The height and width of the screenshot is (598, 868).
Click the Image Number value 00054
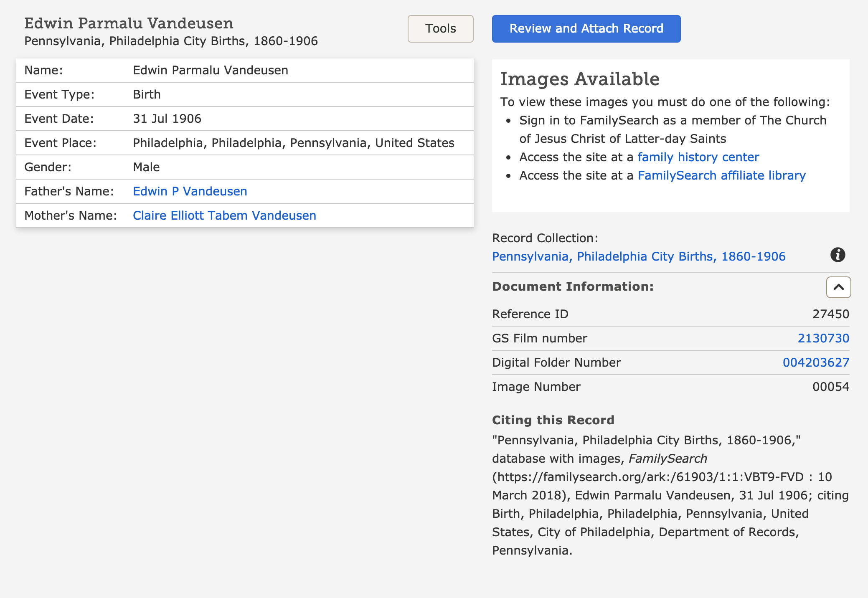830,387
